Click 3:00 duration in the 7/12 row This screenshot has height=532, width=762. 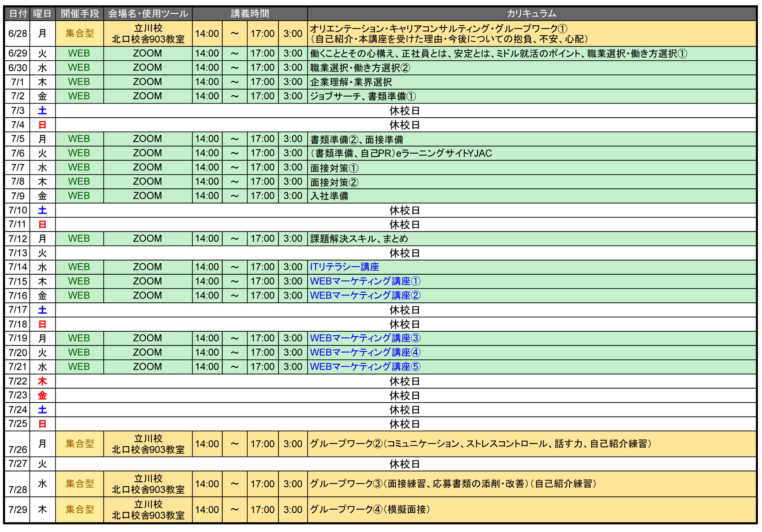pos(293,239)
